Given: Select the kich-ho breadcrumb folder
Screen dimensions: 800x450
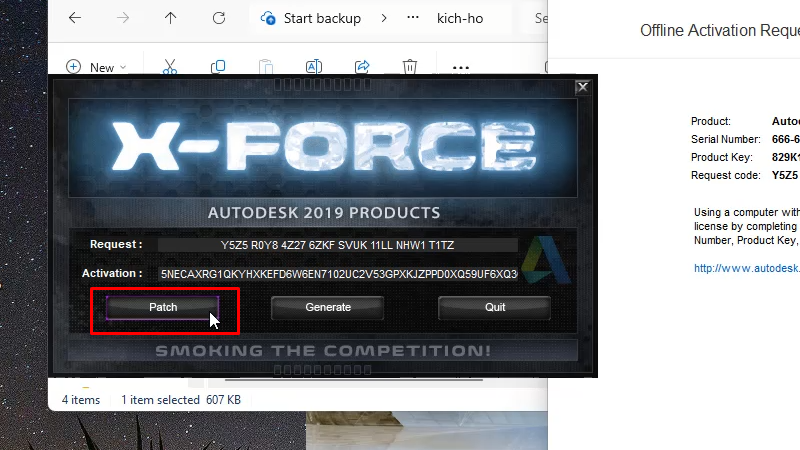Looking at the screenshot, I should pos(459,18).
